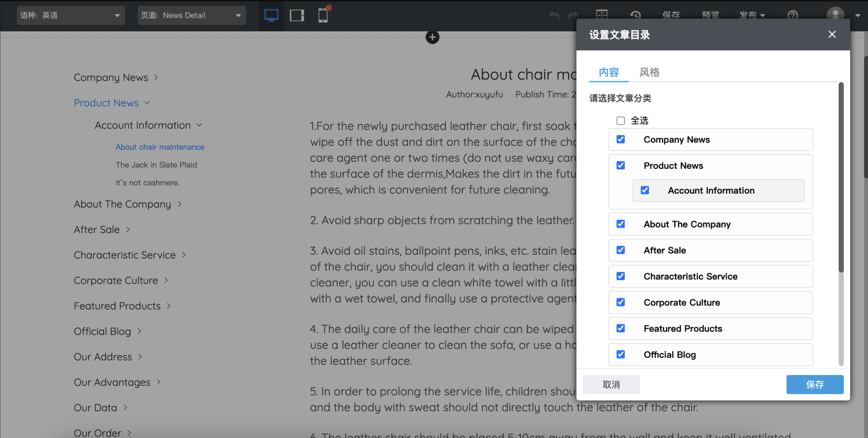Uncheck the Account Information sub-category
Screen dimensions: 868x438
point(644,190)
